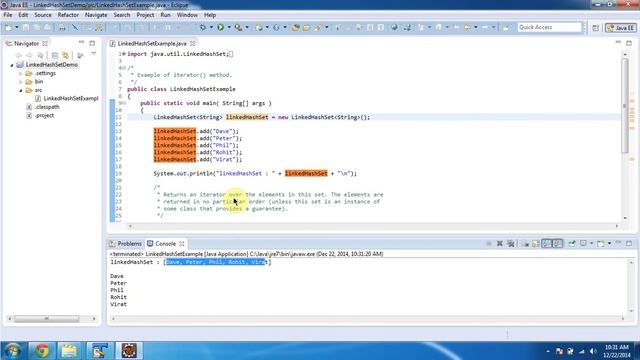Click Navigator horizontal scrollbar

click(47, 319)
